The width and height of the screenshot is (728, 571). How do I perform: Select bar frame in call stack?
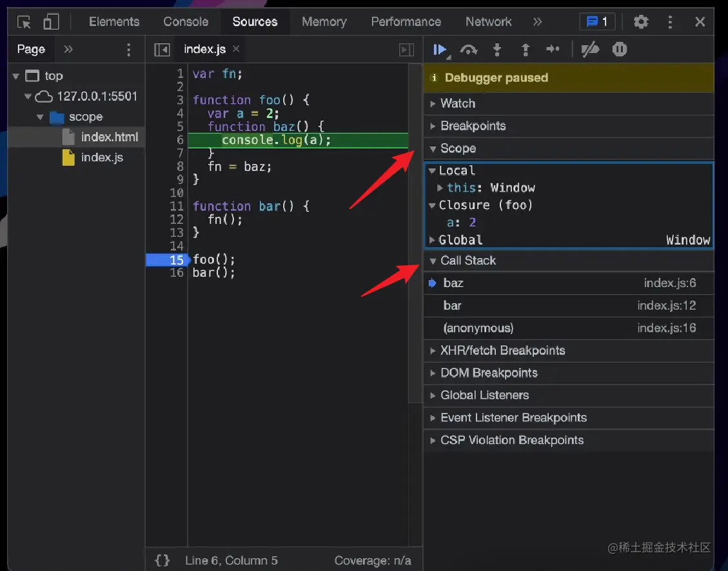pos(569,305)
